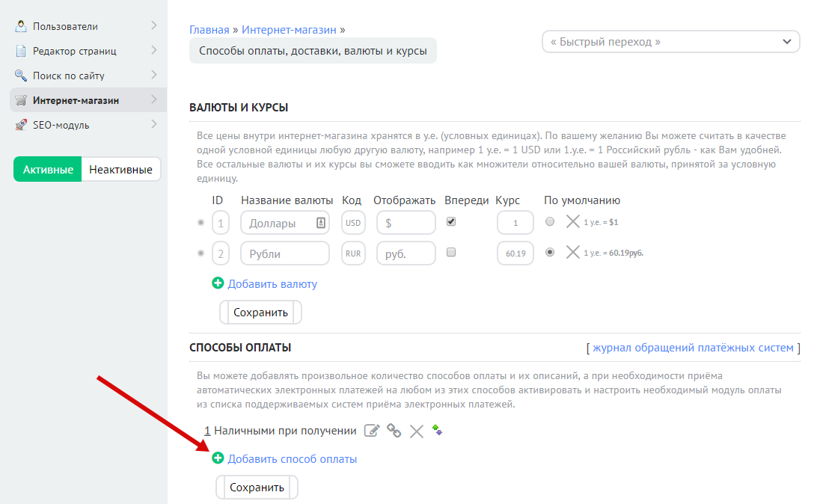This screenshot has height=504, width=817.
Task: Click the reorder arrows icon for cash payment
Action: 438,430
